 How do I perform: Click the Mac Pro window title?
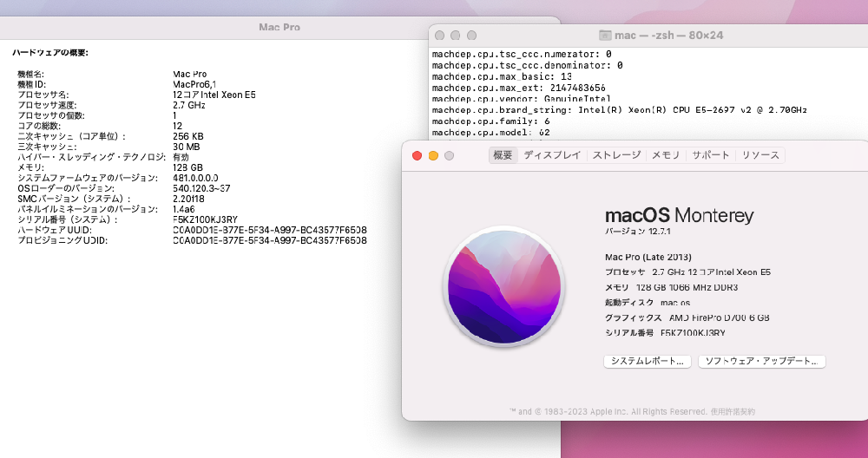pyautogui.click(x=279, y=27)
